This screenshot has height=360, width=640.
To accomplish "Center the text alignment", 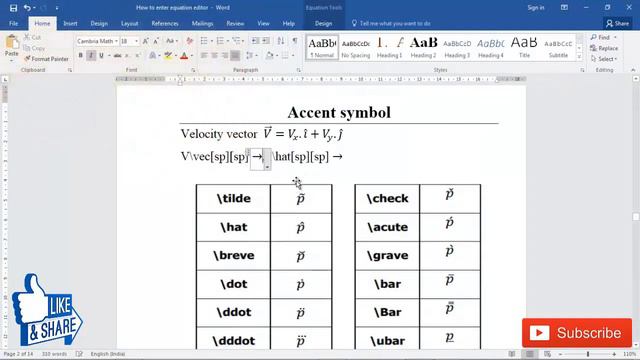I will (x=214, y=56).
